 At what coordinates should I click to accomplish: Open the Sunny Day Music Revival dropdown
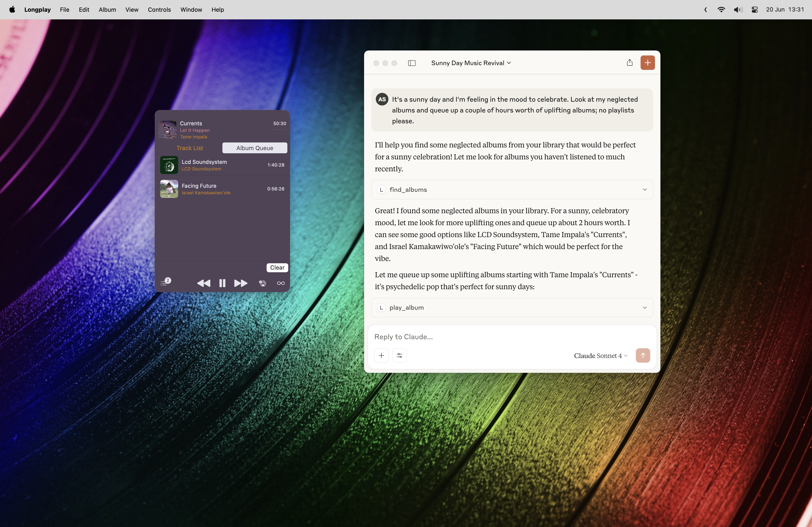point(471,63)
